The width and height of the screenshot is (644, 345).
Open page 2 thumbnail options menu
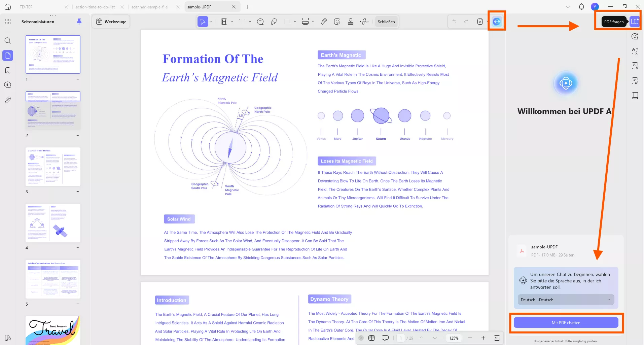click(x=77, y=135)
